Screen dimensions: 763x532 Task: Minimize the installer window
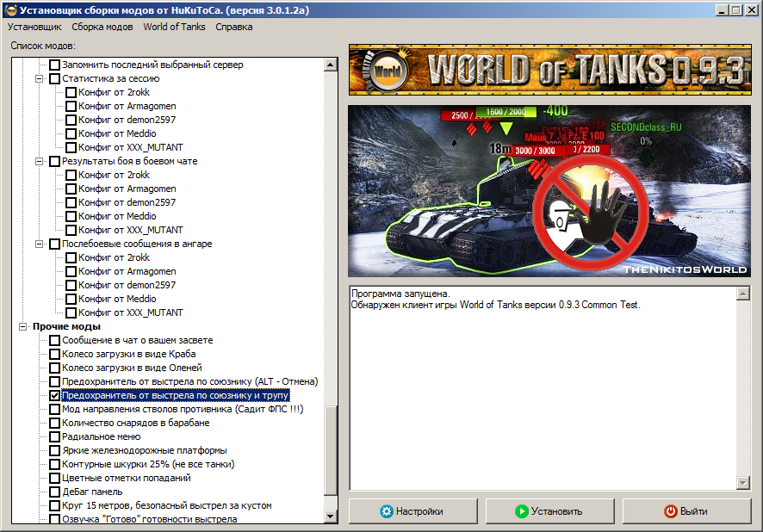[x=723, y=9]
